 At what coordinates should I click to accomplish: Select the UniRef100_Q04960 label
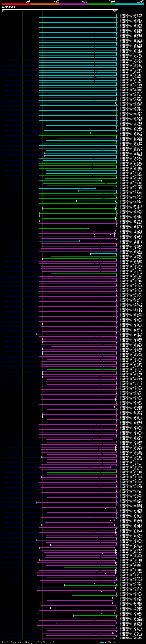pos(131,77)
